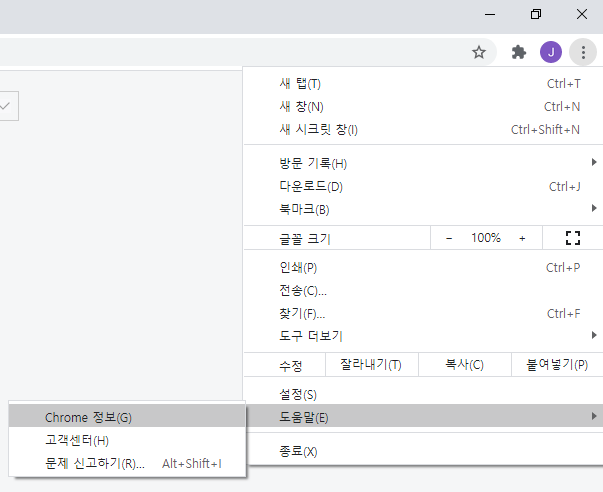Image resolution: width=603 pixels, height=492 pixels.
Task: Expand the 방문 기록(H) history submenu
Action: pyautogui.click(x=423, y=163)
